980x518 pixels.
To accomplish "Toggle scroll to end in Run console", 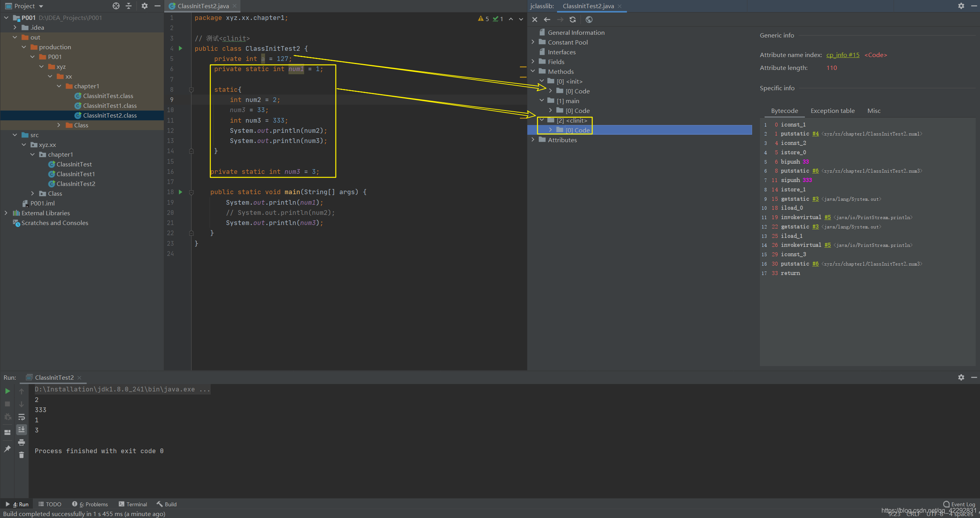I will (21, 429).
